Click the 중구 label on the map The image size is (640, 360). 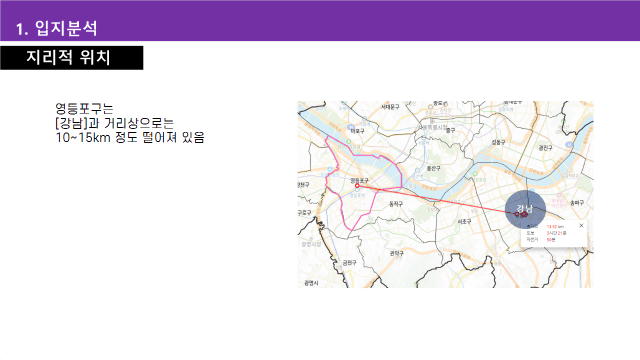point(450,130)
